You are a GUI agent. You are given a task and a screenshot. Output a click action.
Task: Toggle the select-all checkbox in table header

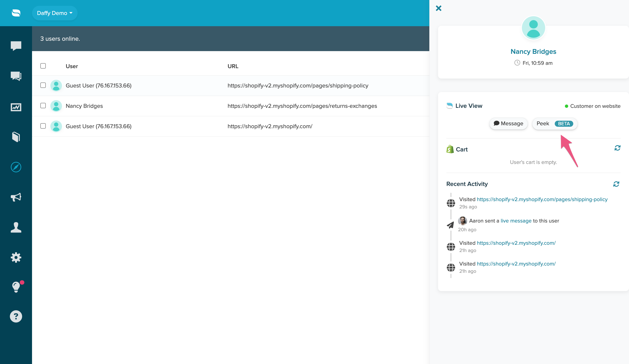[43, 66]
